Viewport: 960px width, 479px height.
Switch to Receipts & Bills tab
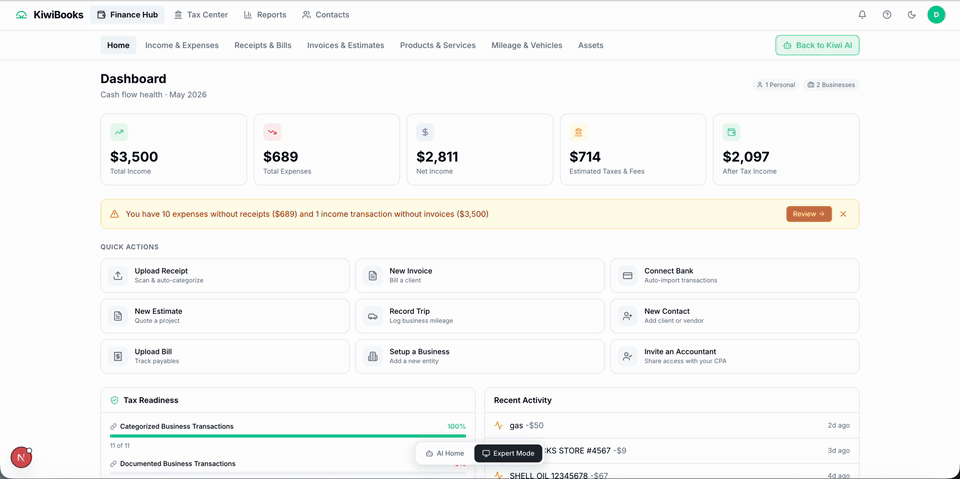[263, 45]
